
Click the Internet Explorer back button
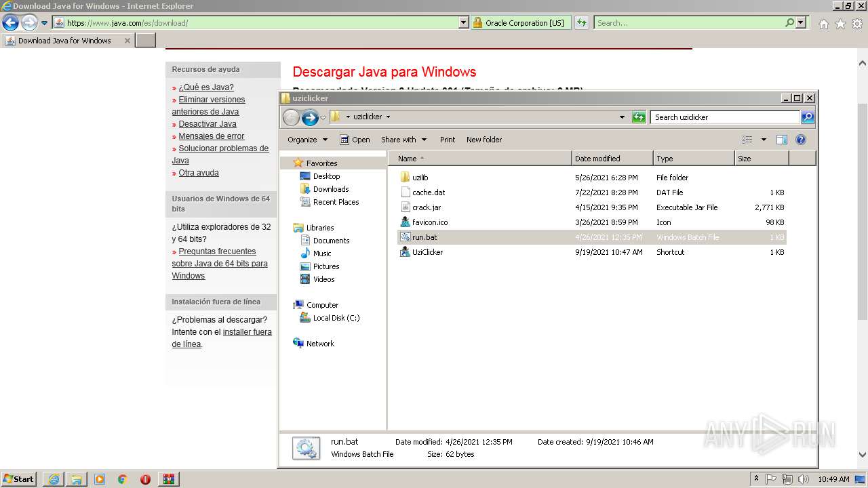coord(10,23)
